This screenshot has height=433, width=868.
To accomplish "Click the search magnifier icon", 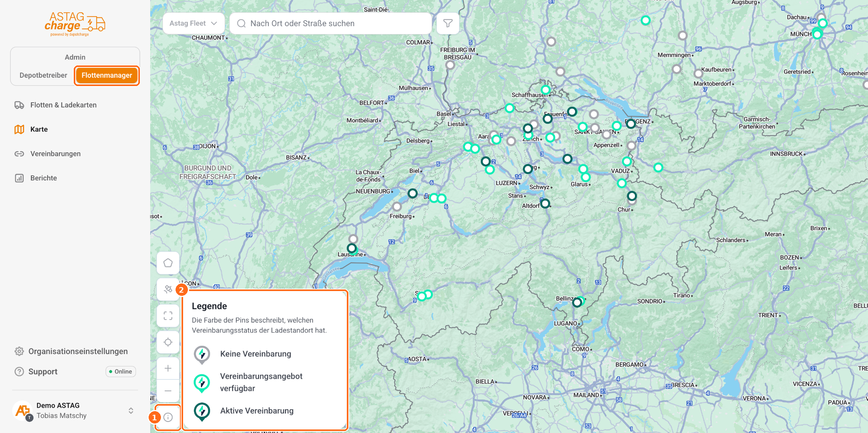I will [241, 23].
